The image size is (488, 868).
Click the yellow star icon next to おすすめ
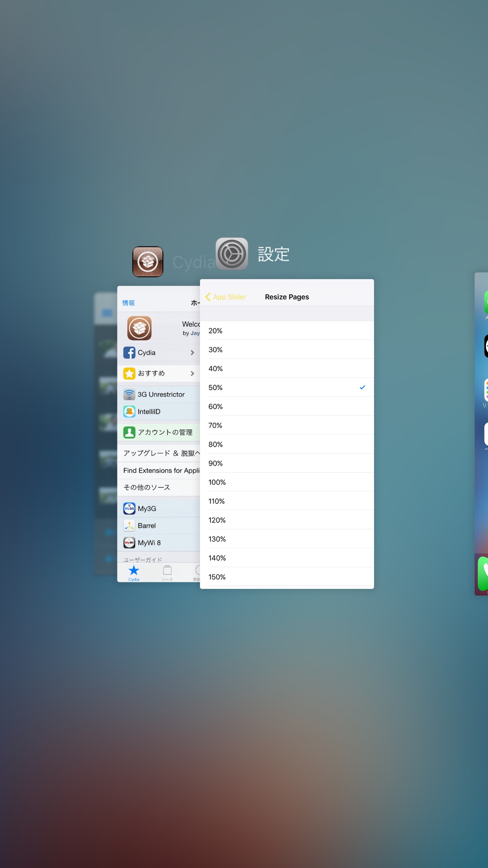point(129,373)
